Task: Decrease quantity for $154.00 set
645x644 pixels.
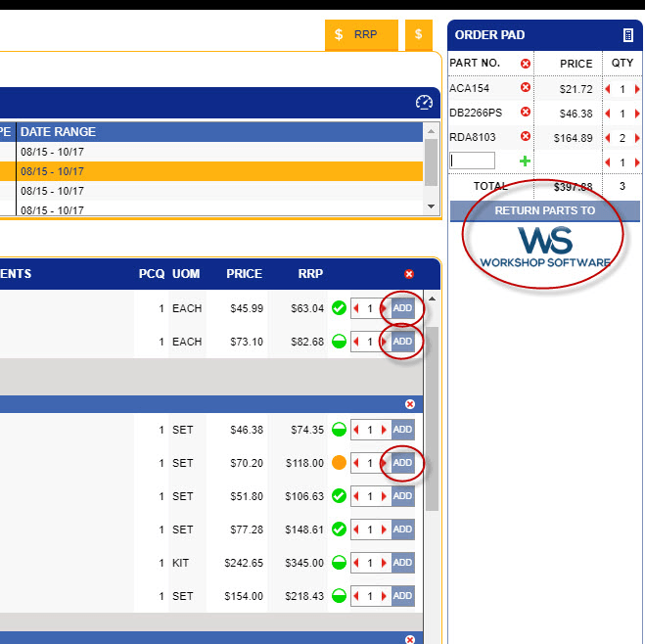Action: coord(356,596)
